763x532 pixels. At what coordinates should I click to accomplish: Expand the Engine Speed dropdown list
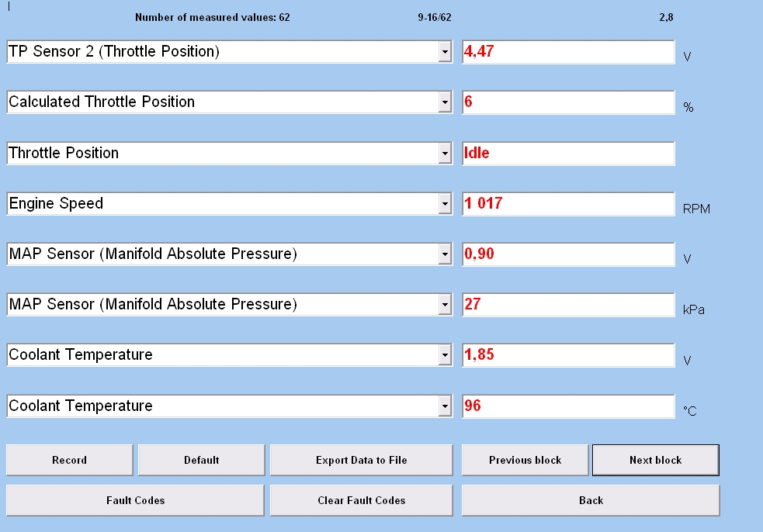point(445,204)
